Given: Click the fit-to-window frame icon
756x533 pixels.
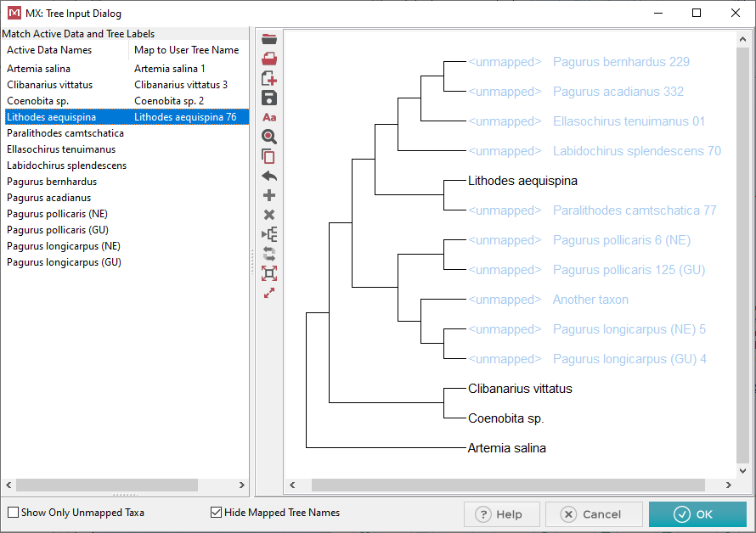Looking at the screenshot, I should tap(269, 273).
